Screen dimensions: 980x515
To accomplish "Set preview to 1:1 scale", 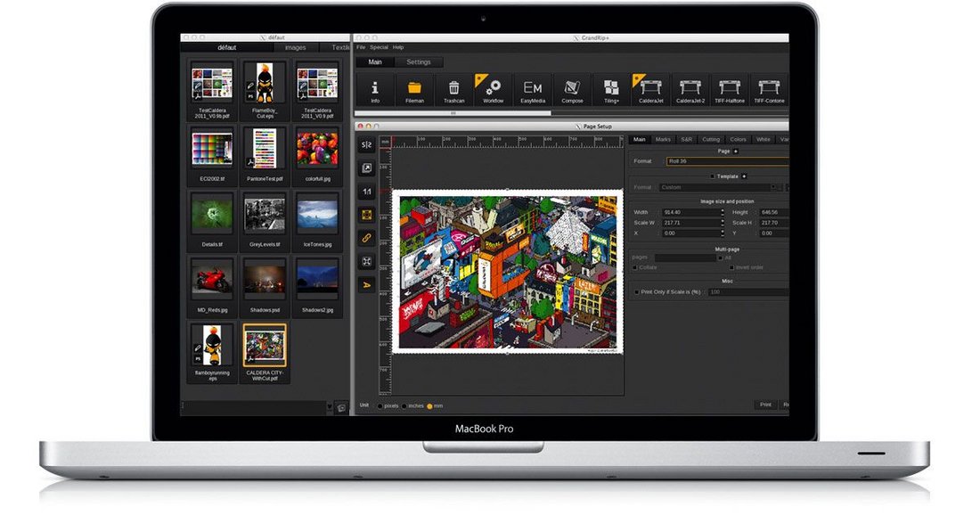I will [367, 192].
